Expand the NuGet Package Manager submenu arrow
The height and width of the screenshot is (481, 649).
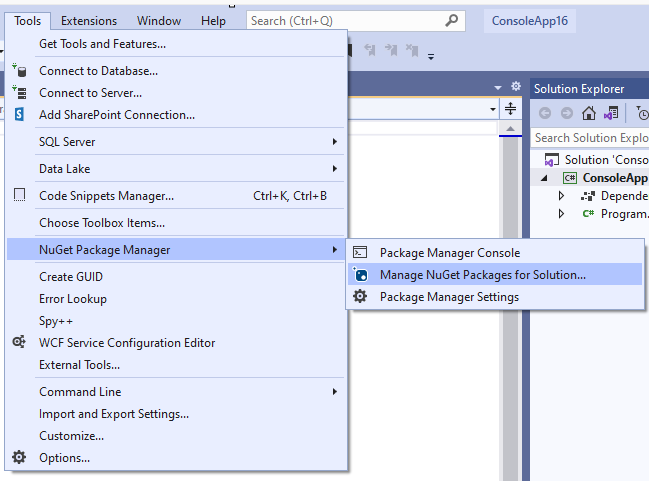tap(334, 250)
